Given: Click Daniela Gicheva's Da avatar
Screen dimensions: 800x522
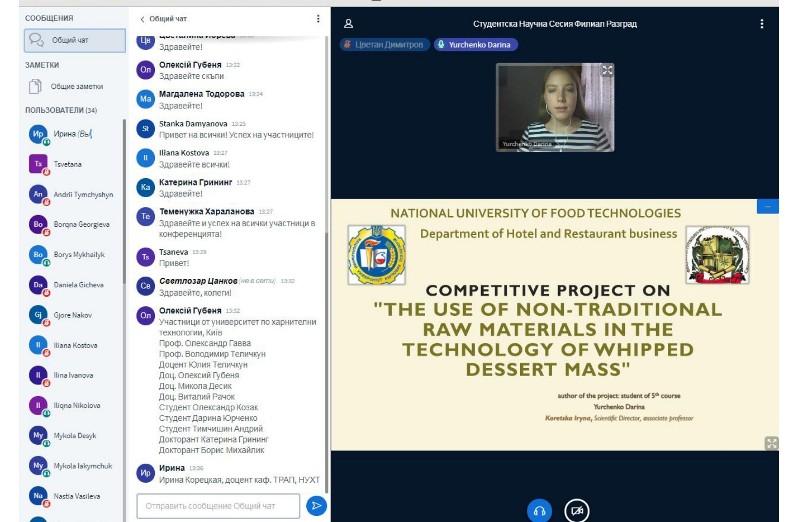Looking at the screenshot, I should tap(38, 285).
